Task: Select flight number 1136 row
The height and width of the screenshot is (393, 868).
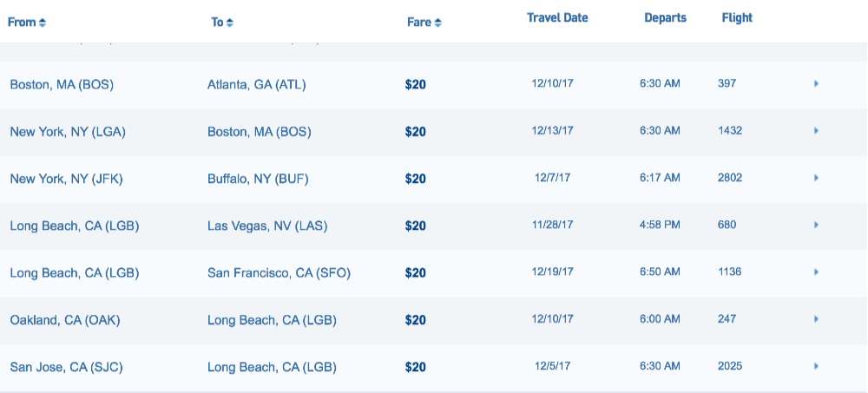Action: [x=729, y=272]
